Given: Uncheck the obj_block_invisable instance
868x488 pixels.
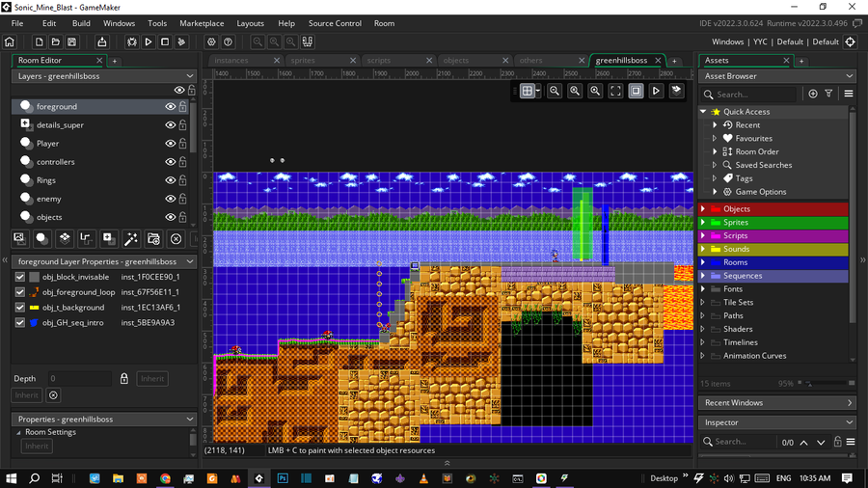Looking at the screenshot, I should (20, 277).
